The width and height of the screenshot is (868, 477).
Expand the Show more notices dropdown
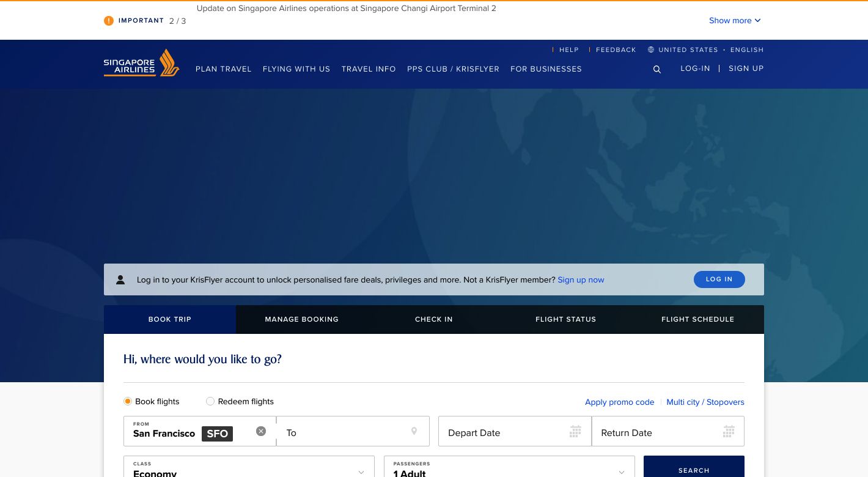pos(735,20)
